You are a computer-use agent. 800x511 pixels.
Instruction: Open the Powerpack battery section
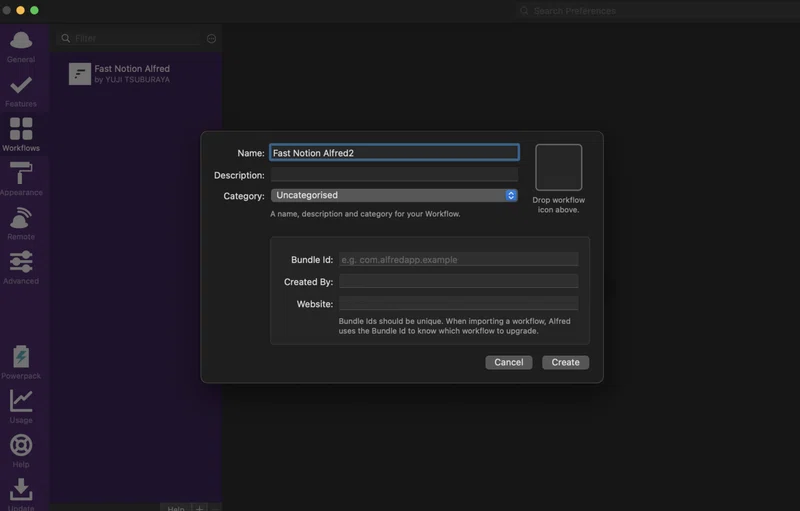pos(21,363)
